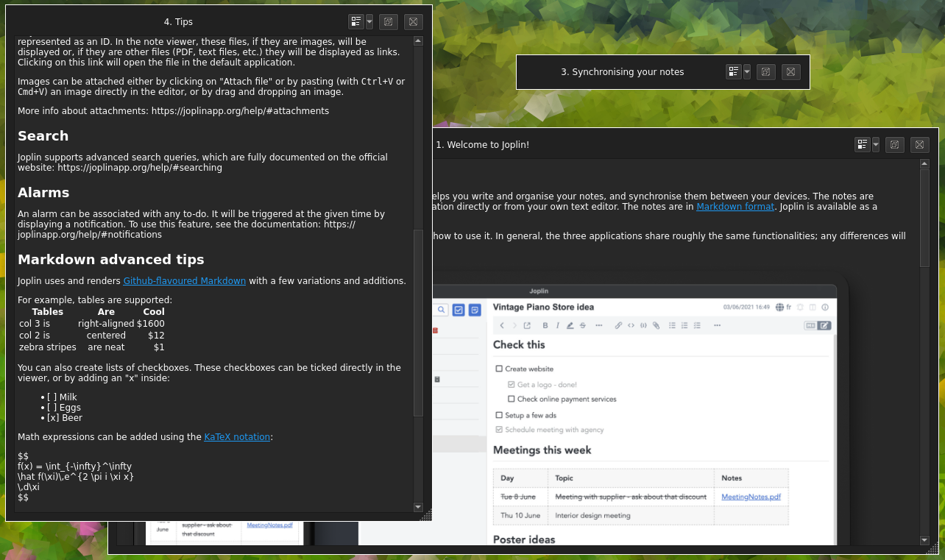Screen dimensions: 945x560
Task: Click roll-up icon in Welcome to Joplin window
Action: [895, 144]
